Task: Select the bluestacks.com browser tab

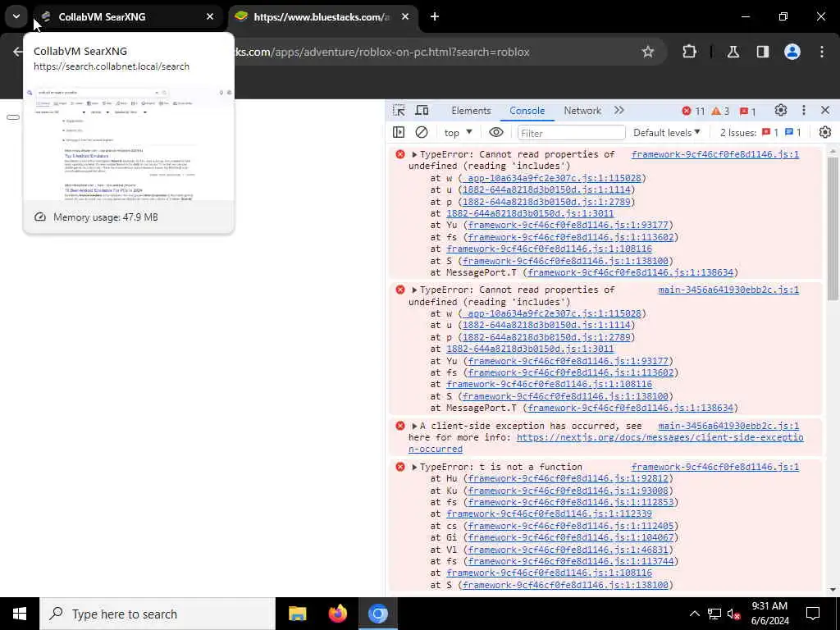Action: point(323,16)
